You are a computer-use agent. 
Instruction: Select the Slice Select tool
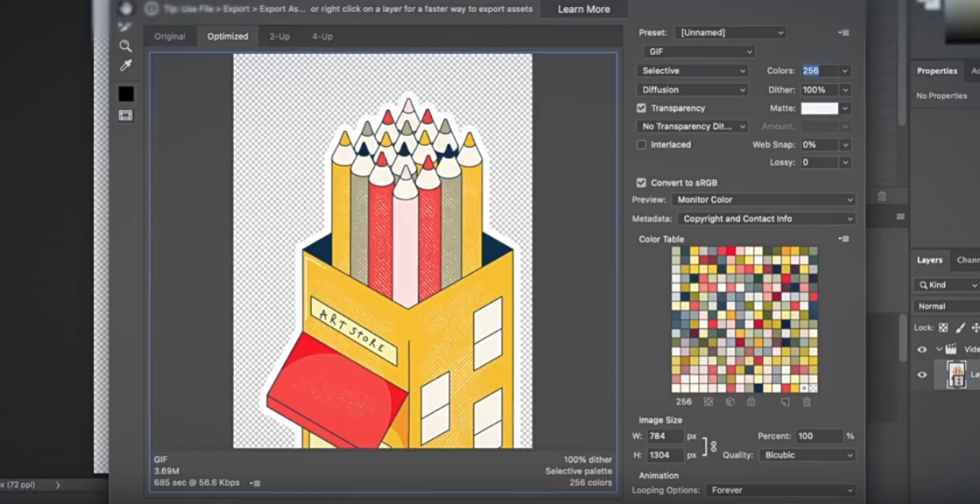click(x=125, y=27)
